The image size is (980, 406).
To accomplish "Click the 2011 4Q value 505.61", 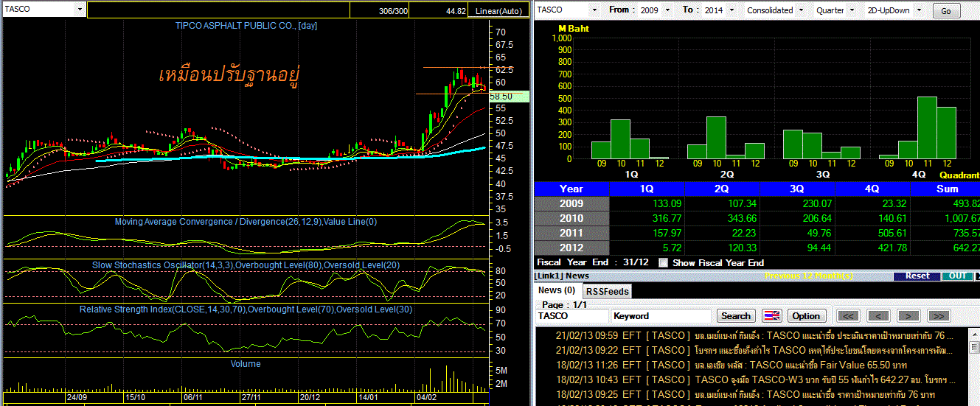I will 892,233.
